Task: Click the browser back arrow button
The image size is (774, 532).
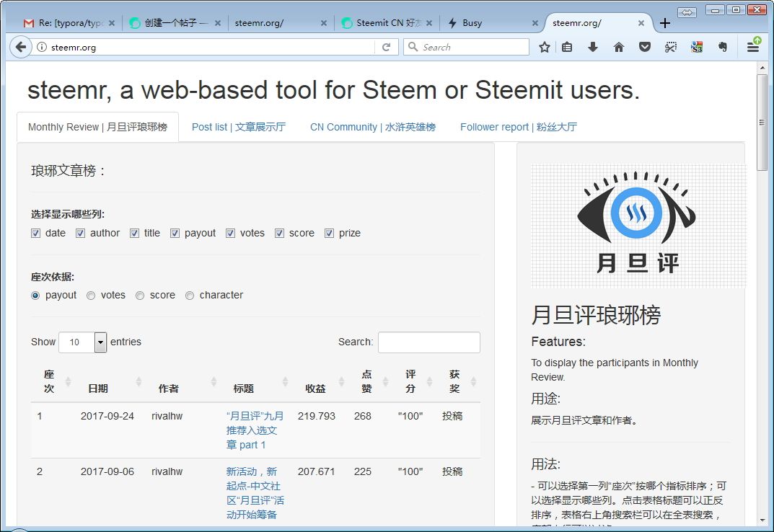Action: coord(21,47)
